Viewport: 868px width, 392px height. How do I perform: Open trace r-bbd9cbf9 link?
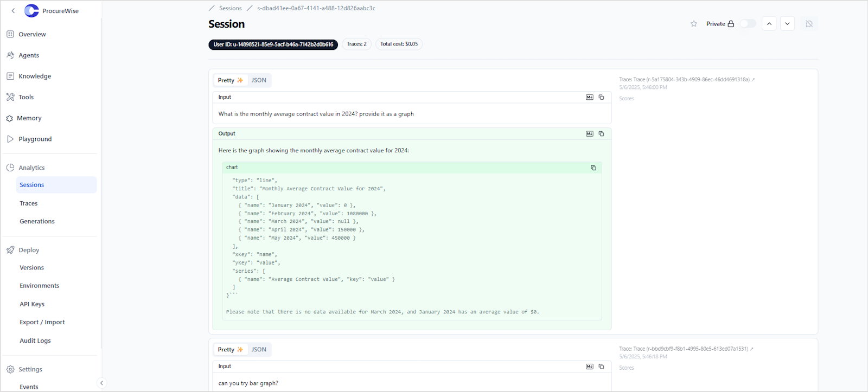point(686,349)
